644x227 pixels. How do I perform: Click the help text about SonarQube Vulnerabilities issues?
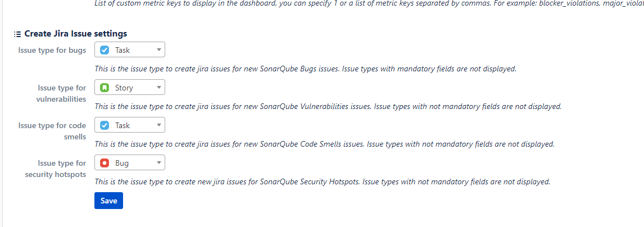coord(328,106)
